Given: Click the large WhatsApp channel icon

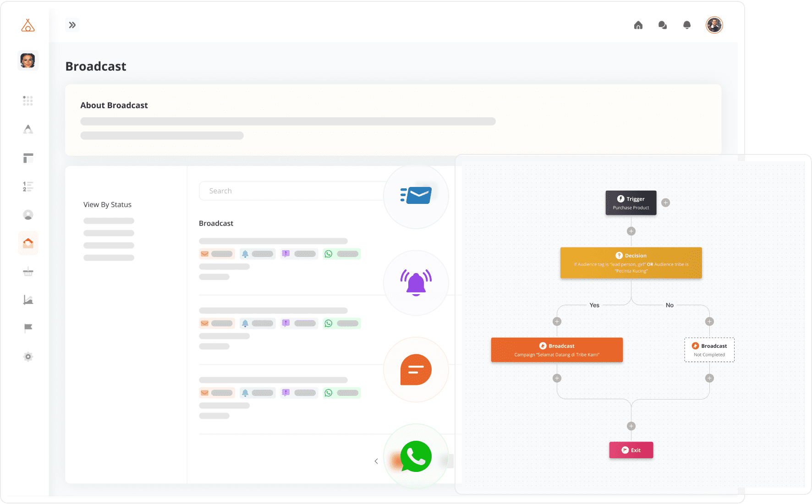Looking at the screenshot, I should coord(416,456).
